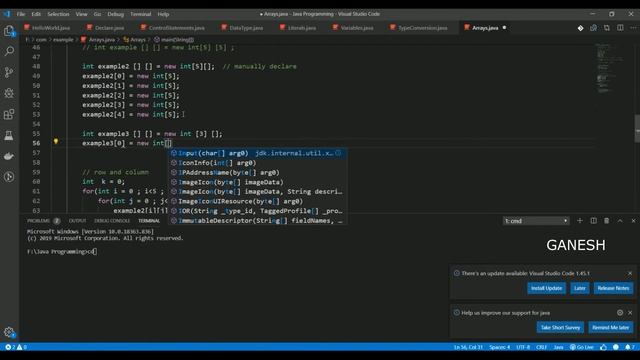Switch to the DEBUG CONSOLE panel tab
This screenshot has height=360, width=640.
pyautogui.click(x=112, y=221)
